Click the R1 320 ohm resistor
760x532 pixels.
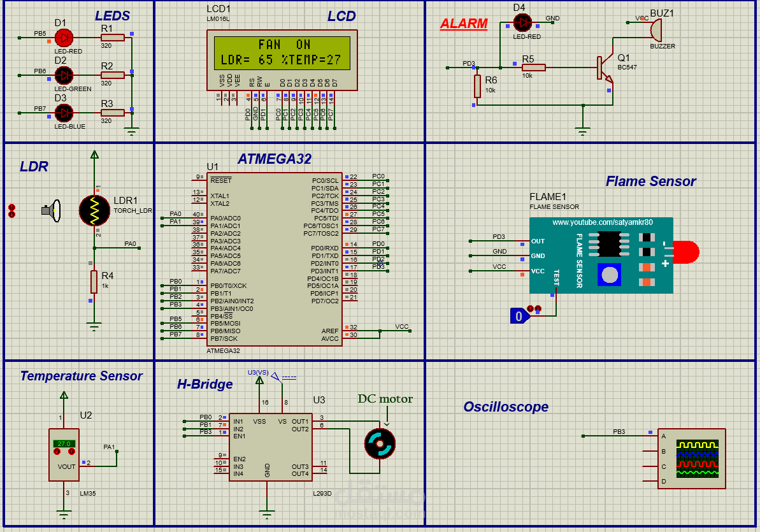pyautogui.click(x=113, y=38)
